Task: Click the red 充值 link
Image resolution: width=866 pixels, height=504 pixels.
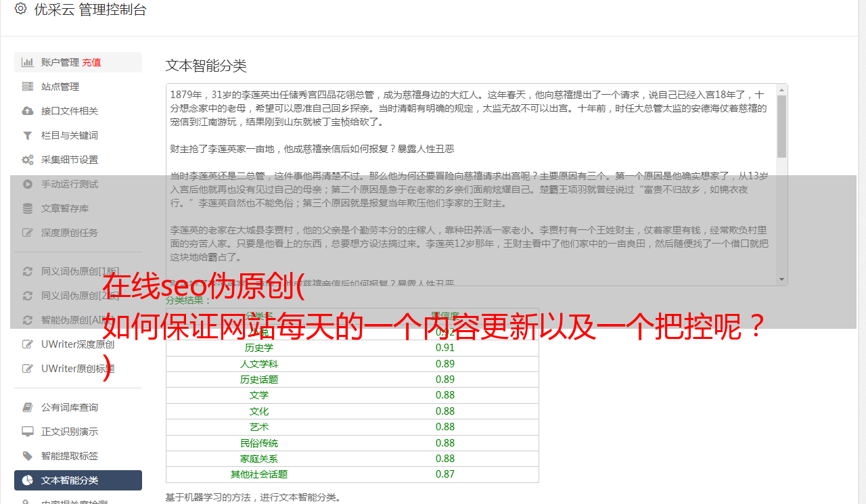Action: tap(91, 62)
